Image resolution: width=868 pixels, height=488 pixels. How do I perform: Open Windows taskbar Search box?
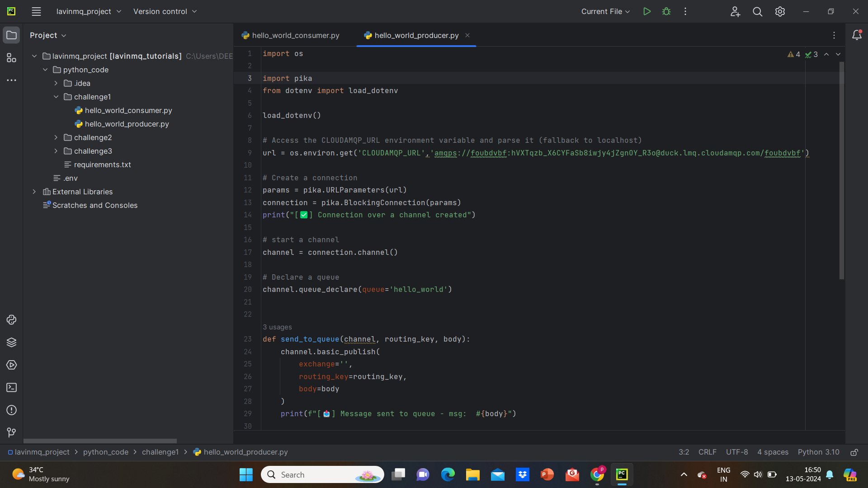tap(322, 474)
